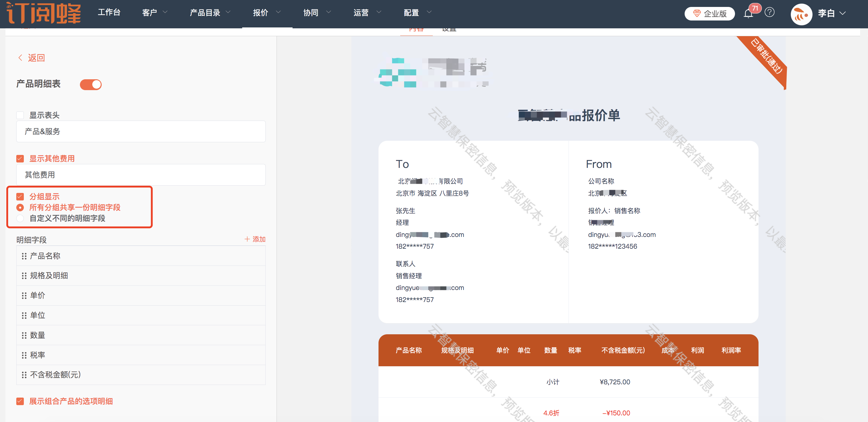Open the help question mark icon
The width and height of the screenshot is (868, 422).
(x=770, y=13)
